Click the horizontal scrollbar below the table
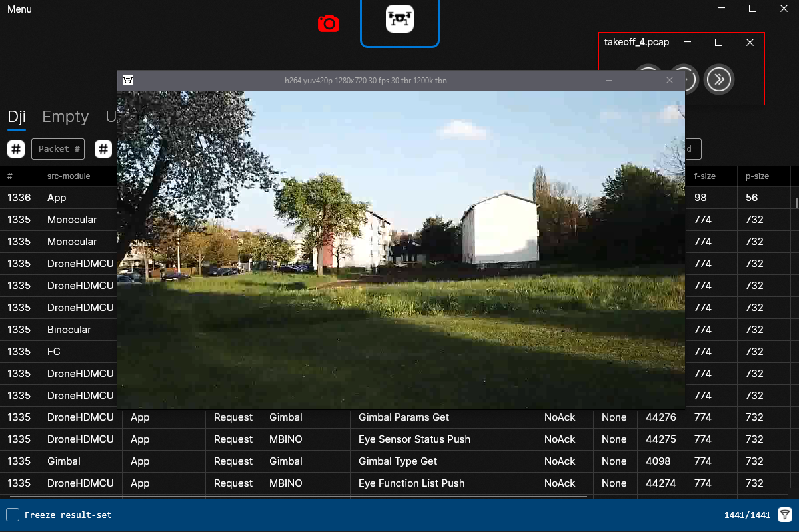This screenshot has height=532, width=799. pos(298,496)
